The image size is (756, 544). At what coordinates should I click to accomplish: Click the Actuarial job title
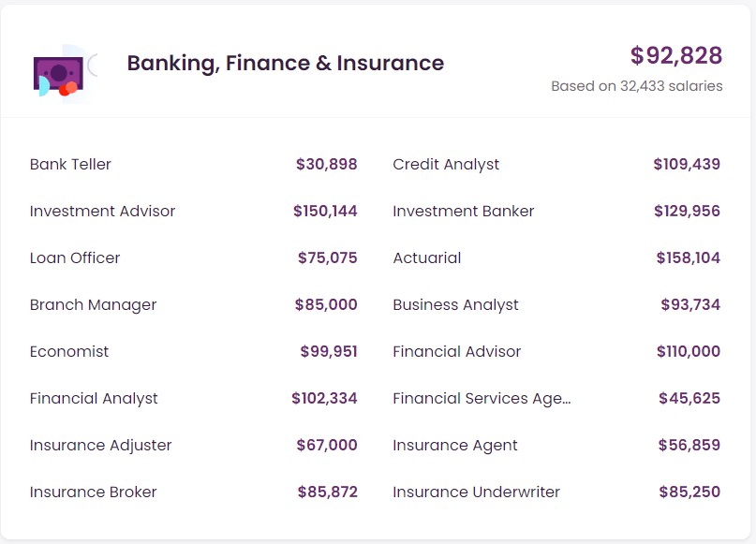click(426, 258)
